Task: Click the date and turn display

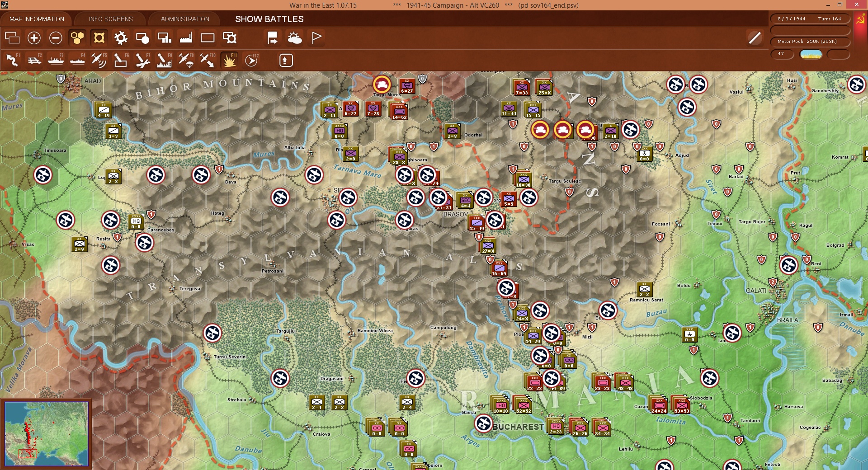Action: click(x=810, y=19)
